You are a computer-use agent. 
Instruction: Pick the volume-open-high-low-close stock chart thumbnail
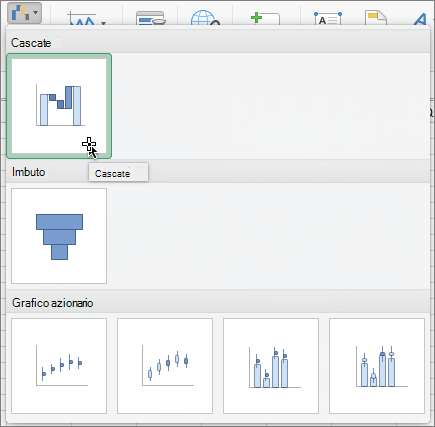coord(377,366)
